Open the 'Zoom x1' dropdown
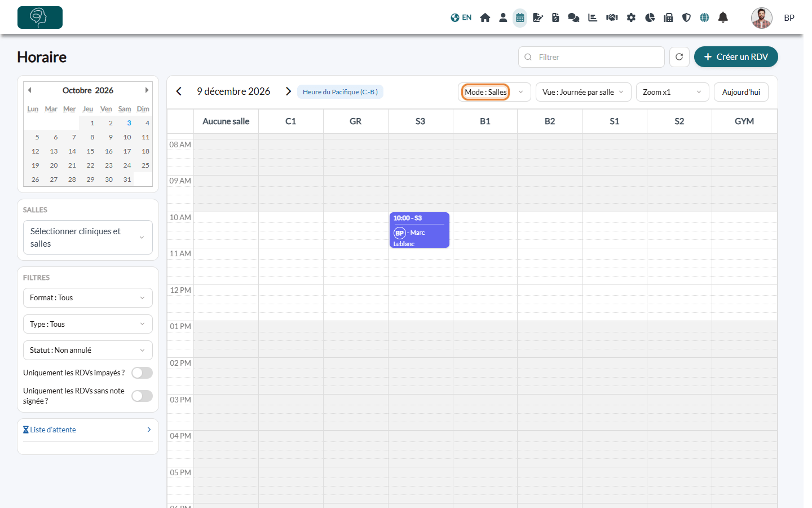 pos(673,92)
